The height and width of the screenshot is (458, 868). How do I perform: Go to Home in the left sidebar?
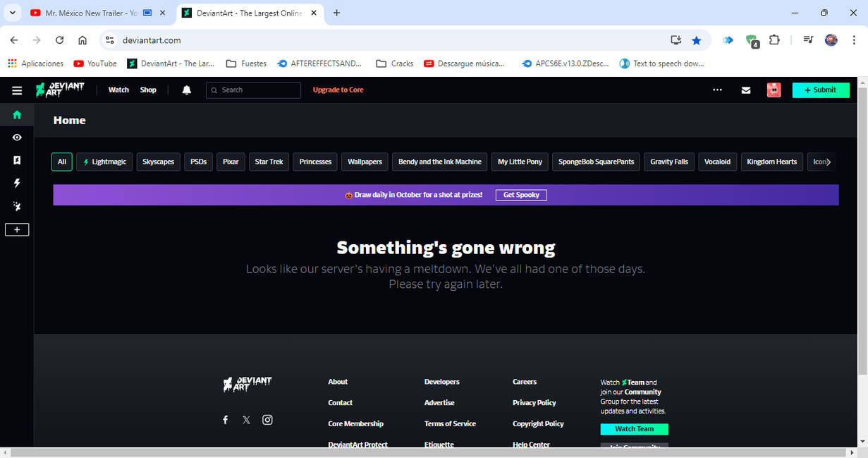[x=17, y=115]
